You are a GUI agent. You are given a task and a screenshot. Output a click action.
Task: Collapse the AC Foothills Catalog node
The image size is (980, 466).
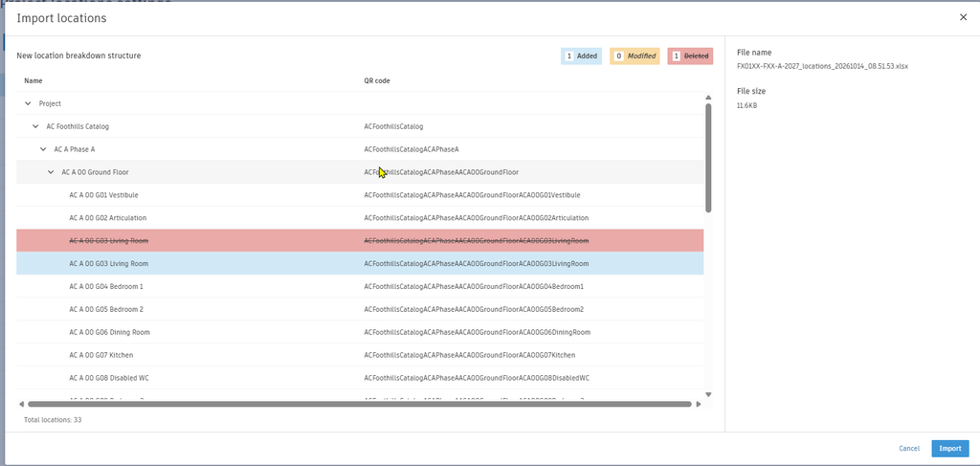[35, 126]
